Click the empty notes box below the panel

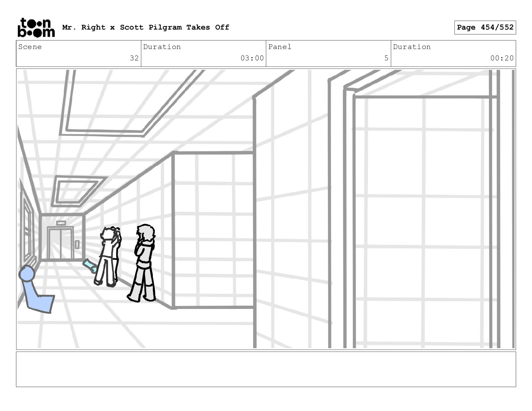[266, 369]
